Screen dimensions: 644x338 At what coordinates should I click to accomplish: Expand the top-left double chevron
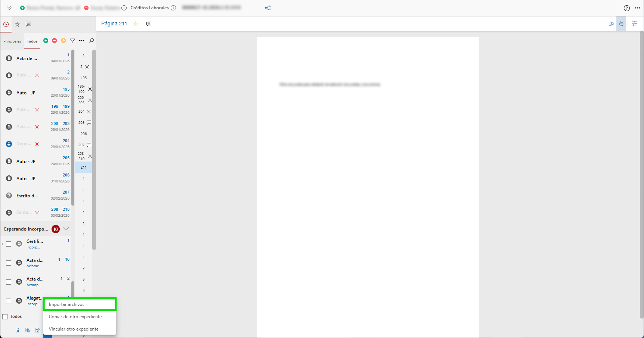coord(9,8)
